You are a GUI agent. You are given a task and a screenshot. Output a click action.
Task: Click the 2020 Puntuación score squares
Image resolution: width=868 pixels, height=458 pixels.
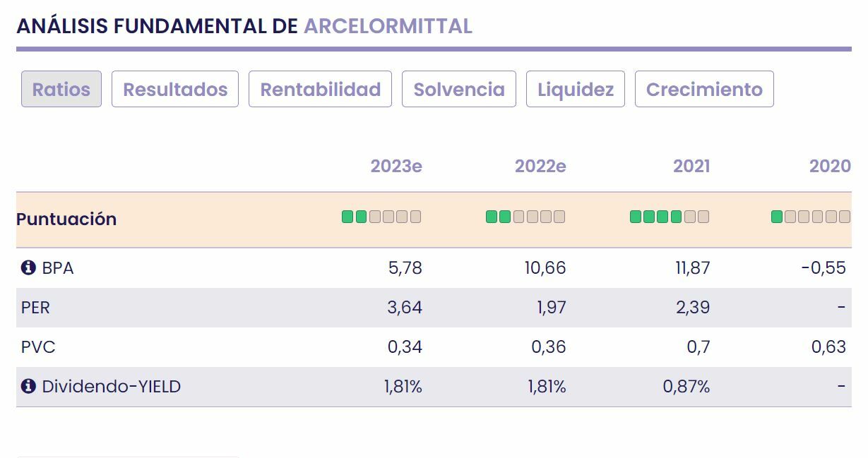pos(811,217)
